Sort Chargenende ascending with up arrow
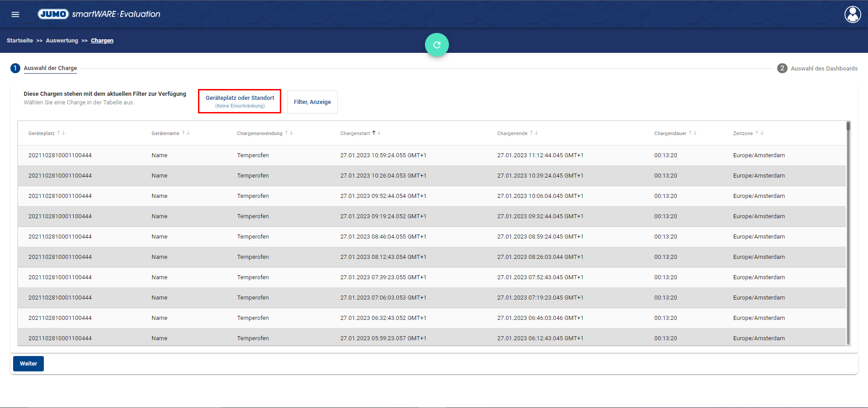Viewport: 868px width, 408px height. pyautogui.click(x=531, y=133)
